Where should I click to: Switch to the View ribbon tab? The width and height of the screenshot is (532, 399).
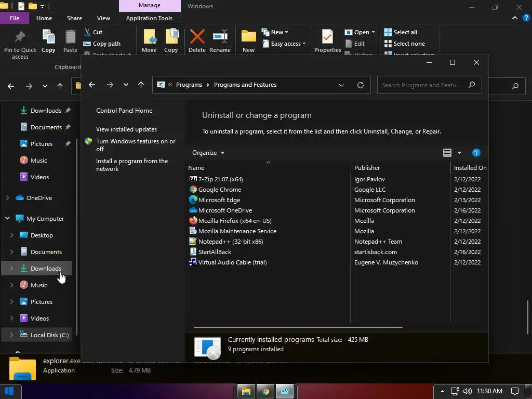pos(103,18)
